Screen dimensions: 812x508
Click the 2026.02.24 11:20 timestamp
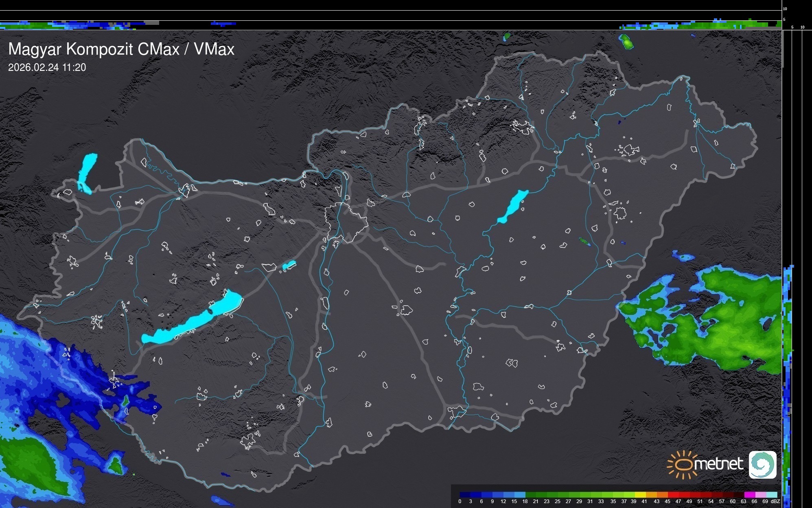(47, 67)
